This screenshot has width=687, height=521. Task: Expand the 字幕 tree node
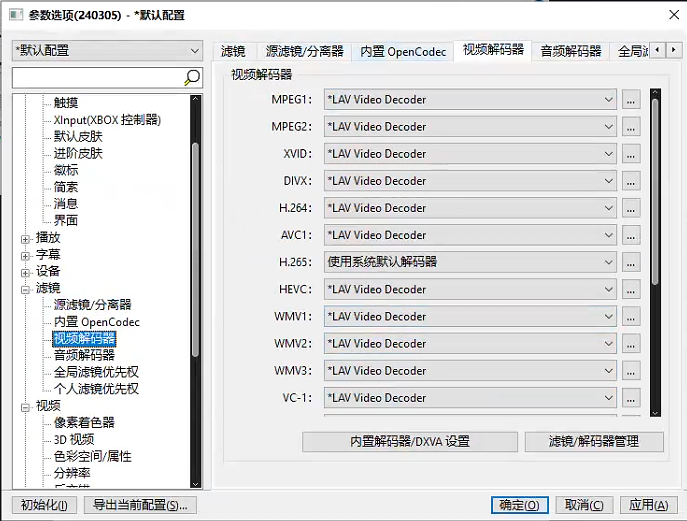click(x=26, y=255)
